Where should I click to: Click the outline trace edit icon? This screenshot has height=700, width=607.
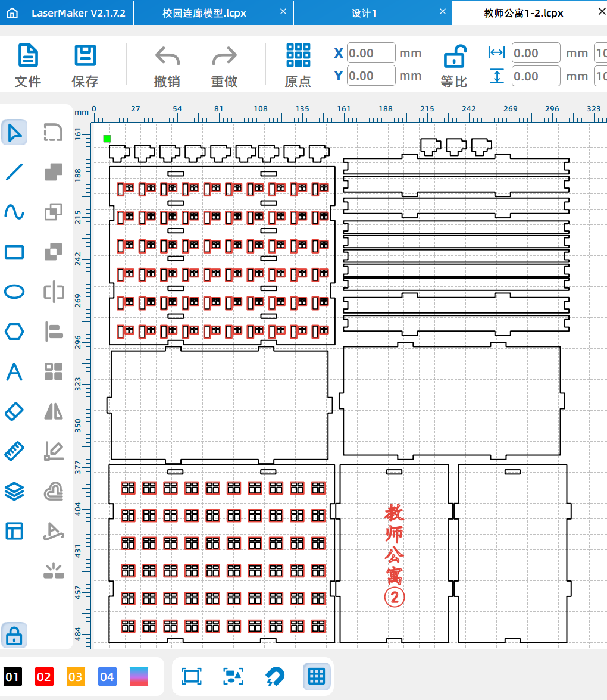[54, 451]
